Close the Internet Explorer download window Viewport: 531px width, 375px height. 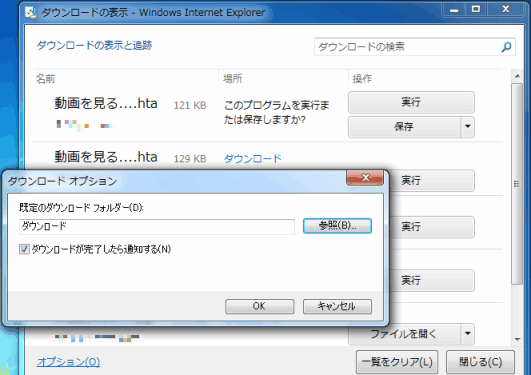click(x=506, y=9)
